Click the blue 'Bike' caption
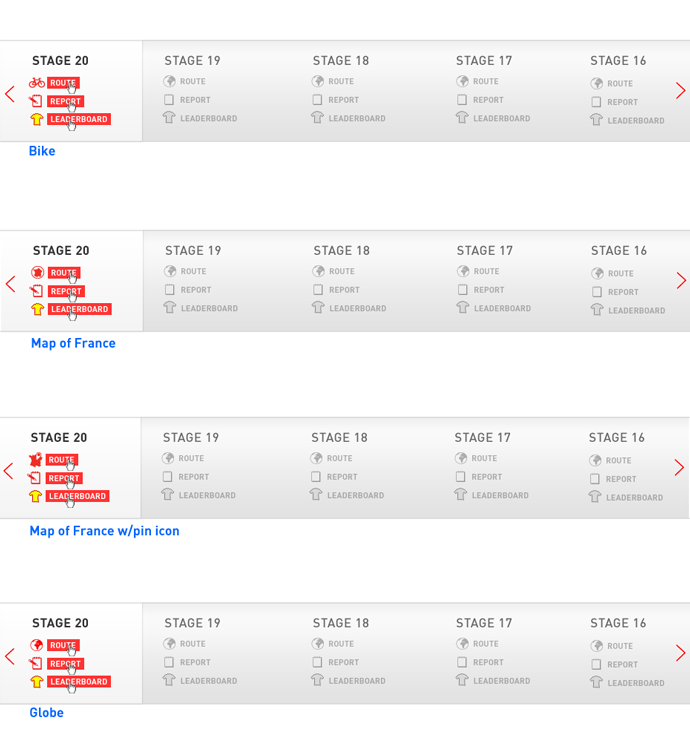The image size is (690, 742). (42, 151)
